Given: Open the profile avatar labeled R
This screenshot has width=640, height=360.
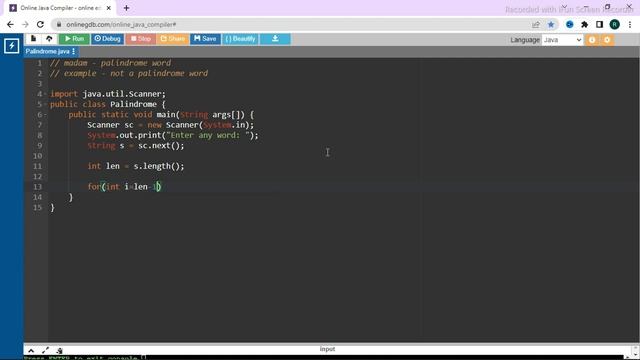Looking at the screenshot, I should pyautogui.click(x=614, y=24).
